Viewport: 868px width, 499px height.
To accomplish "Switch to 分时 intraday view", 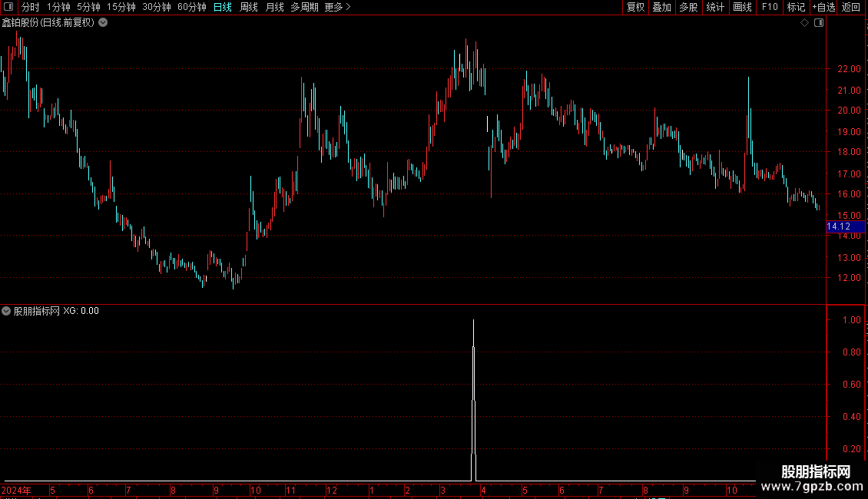I will [31, 7].
